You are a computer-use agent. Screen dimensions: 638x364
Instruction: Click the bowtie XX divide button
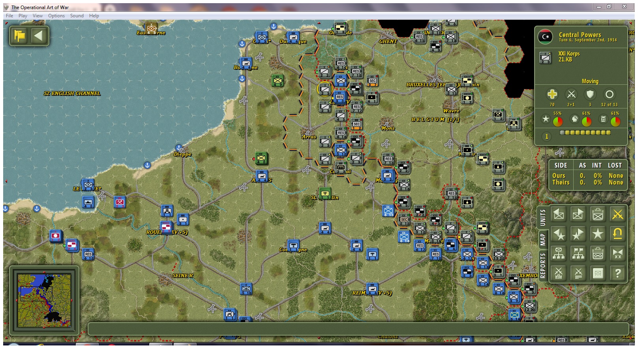point(617,254)
